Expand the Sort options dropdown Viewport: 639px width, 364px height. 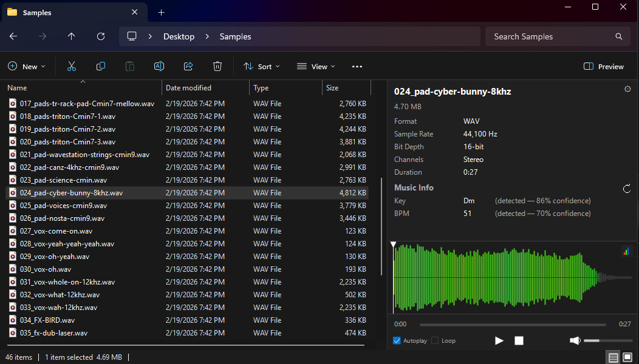[x=262, y=67]
